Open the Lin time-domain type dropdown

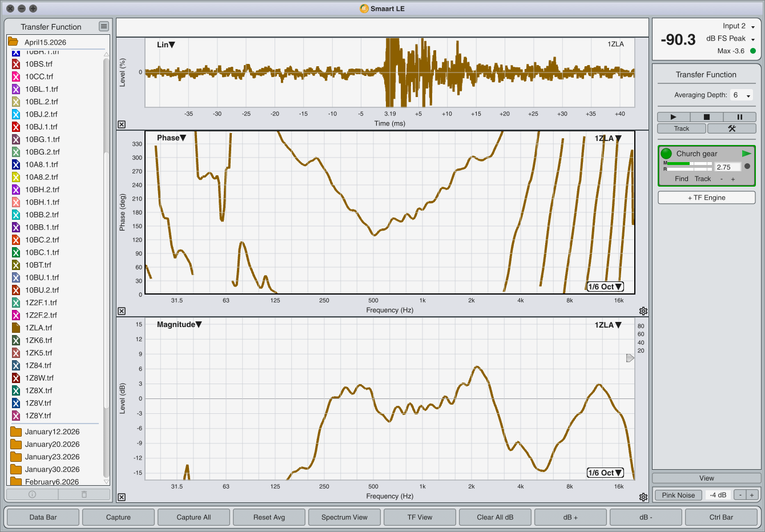click(x=166, y=45)
